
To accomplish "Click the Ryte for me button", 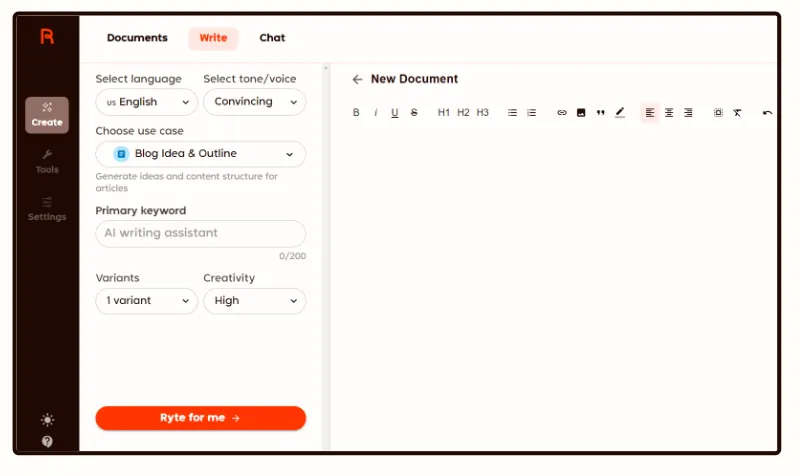I will tap(201, 418).
